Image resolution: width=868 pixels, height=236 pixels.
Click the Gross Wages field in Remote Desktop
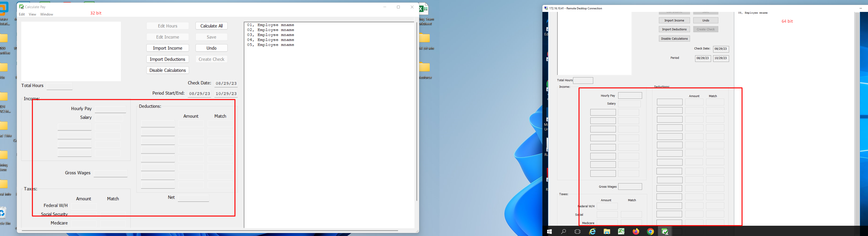point(630,187)
